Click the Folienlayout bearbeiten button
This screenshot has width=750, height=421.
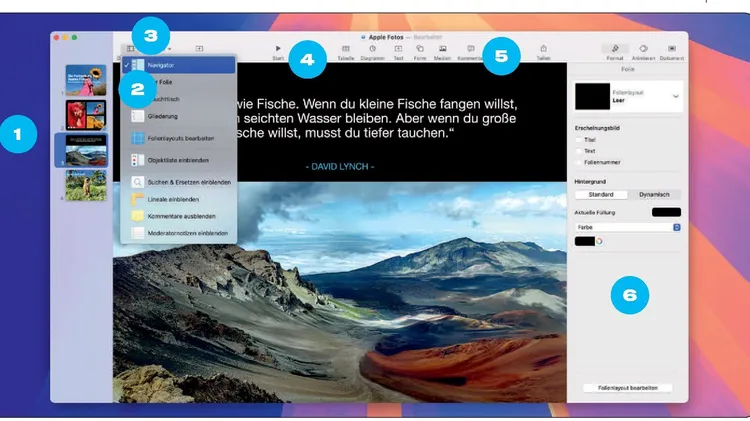click(x=628, y=388)
